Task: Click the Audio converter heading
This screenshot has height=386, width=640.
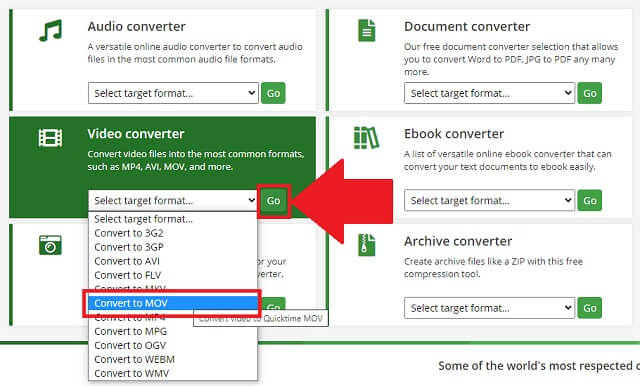Action: [136, 27]
